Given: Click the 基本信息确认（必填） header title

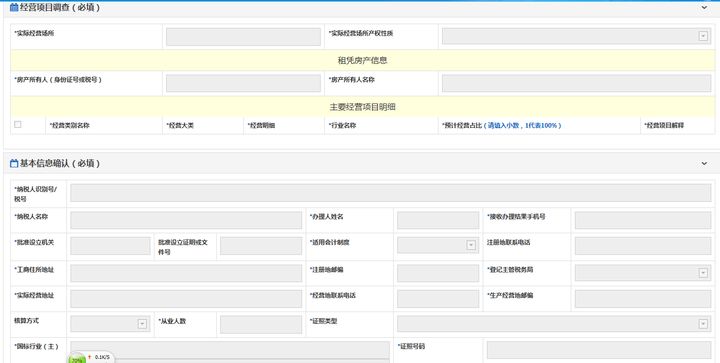Looking at the screenshot, I should (60, 163).
